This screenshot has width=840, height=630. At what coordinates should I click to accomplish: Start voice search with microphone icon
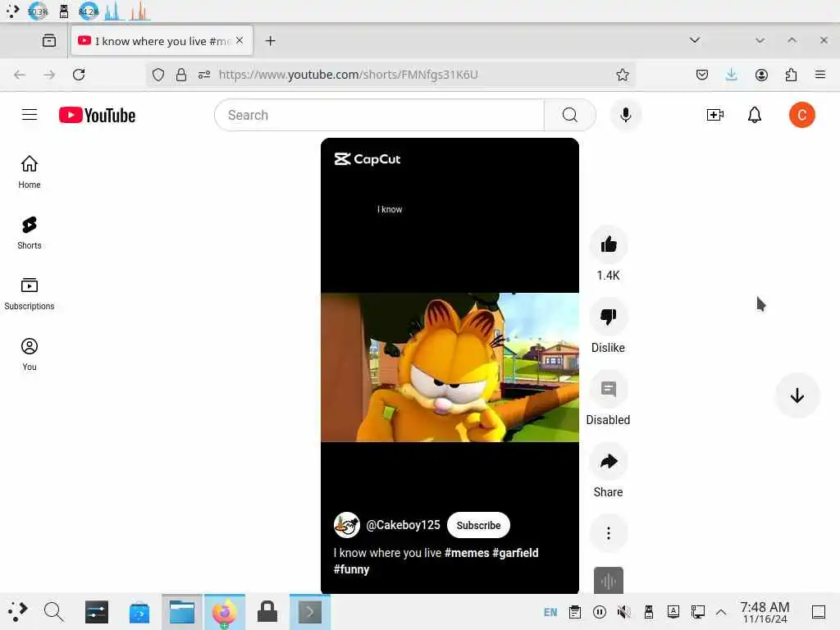pyautogui.click(x=625, y=115)
